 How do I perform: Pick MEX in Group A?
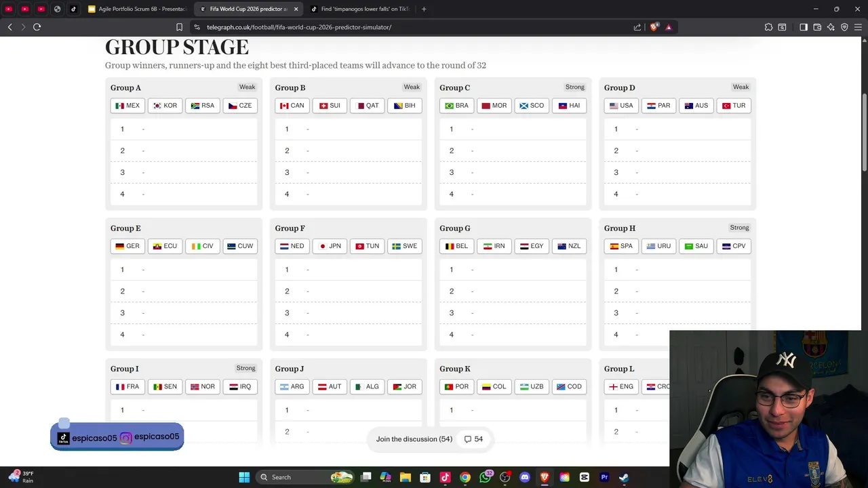[x=127, y=106]
